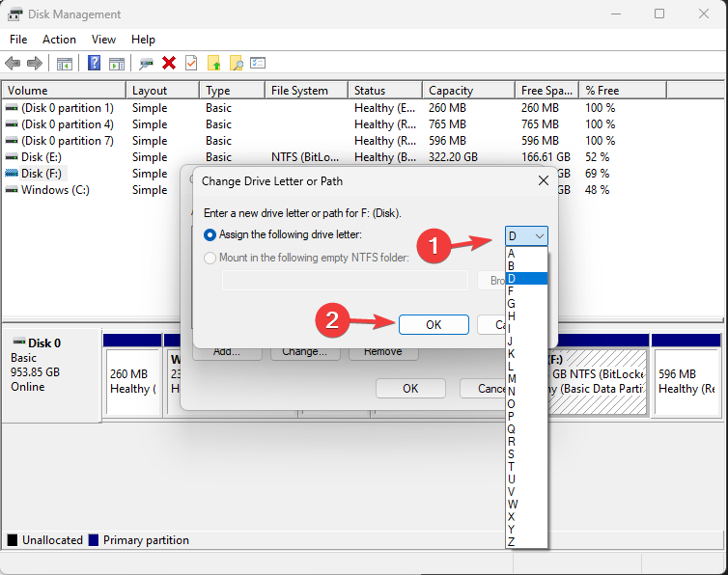
Task: Select drive letter M from dropdown
Action: pyautogui.click(x=525, y=378)
